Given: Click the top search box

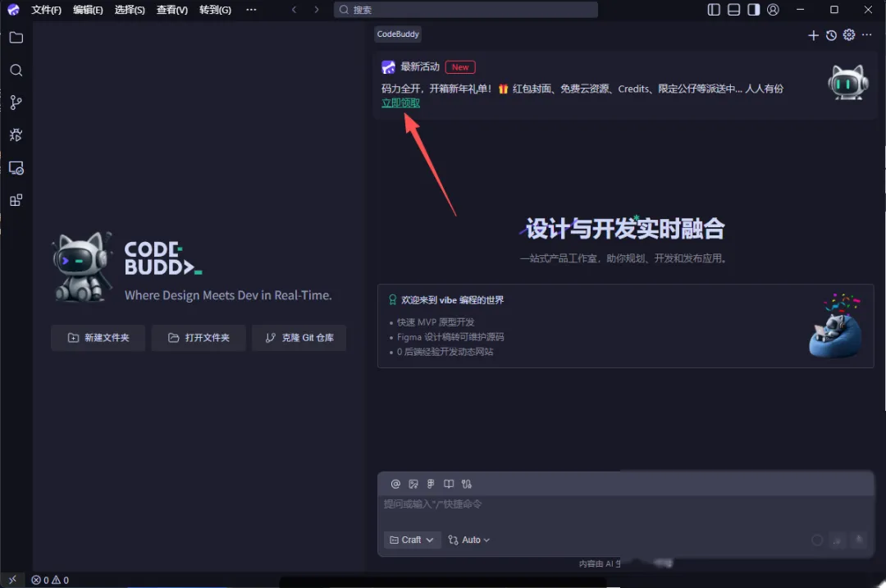Looking at the screenshot, I should 466,10.
